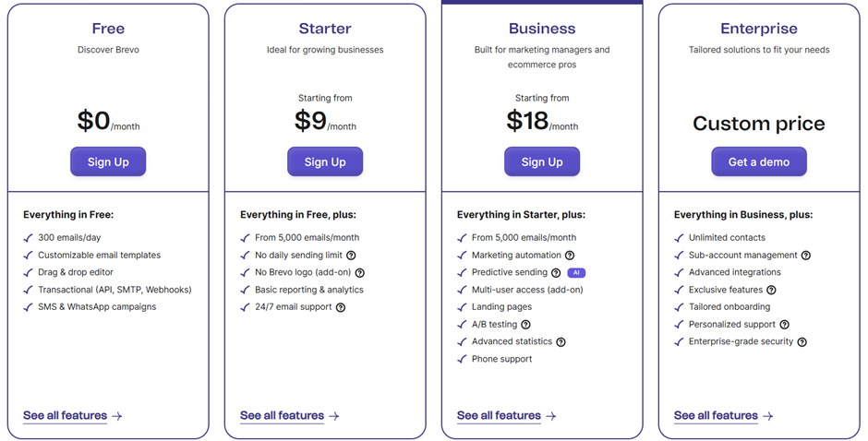
Task: Click help icon next to Marketing automation
Action: click(570, 256)
